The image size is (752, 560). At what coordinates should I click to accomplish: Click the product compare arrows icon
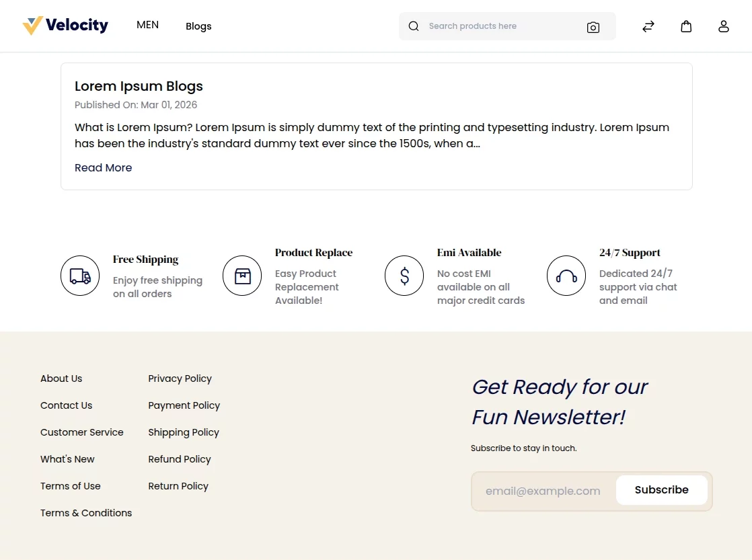648,26
